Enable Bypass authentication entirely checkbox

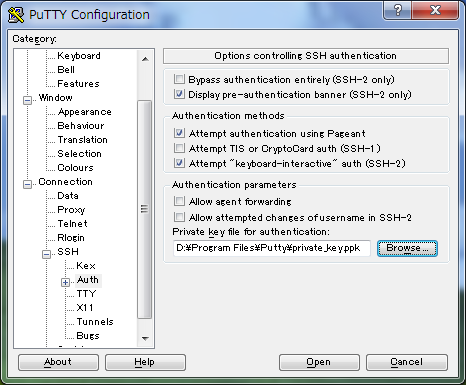(x=179, y=79)
